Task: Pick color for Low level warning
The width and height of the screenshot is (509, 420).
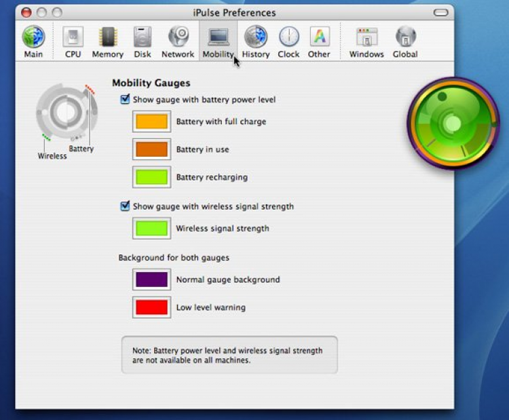Action: tap(151, 307)
